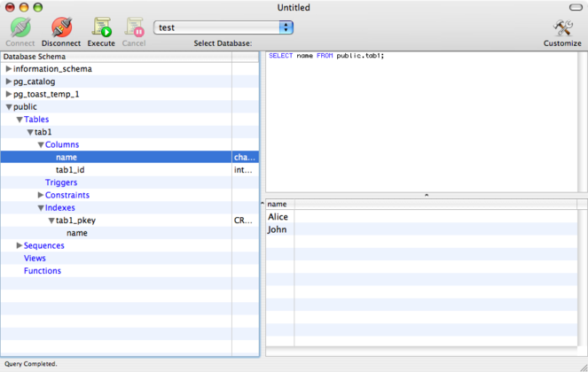Expand the Sequences node
The image size is (588, 372).
pos(20,245)
